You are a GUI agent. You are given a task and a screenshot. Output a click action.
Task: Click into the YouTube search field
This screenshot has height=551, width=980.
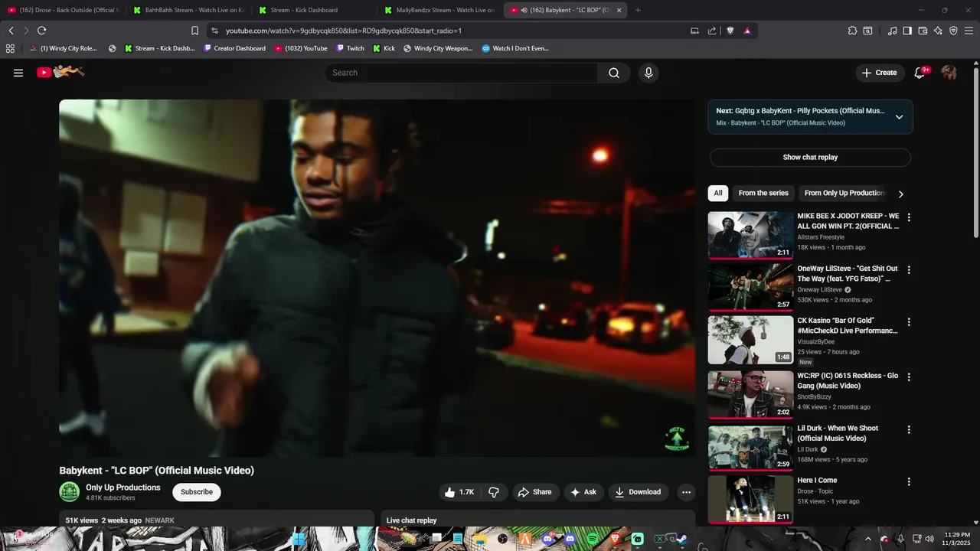tap(462, 73)
